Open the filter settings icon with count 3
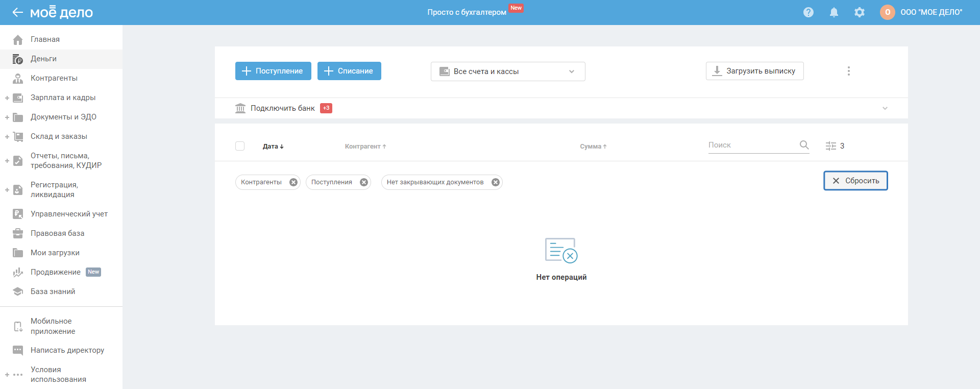 [835, 146]
